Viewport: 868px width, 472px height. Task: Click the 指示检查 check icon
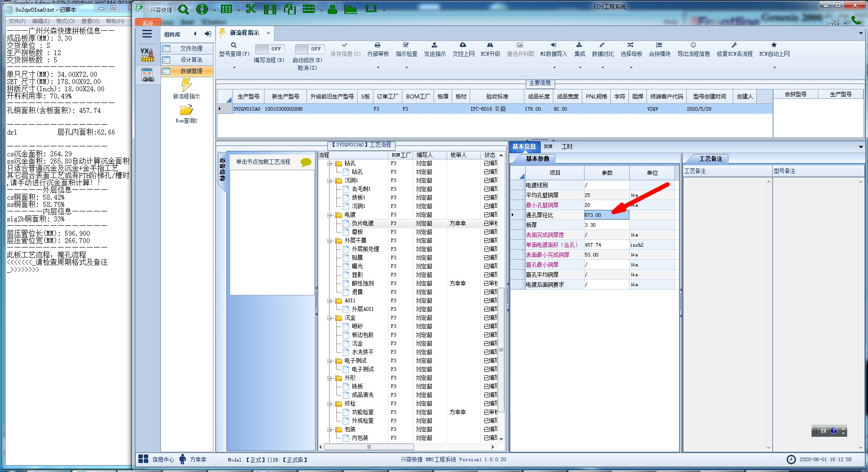(406, 45)
